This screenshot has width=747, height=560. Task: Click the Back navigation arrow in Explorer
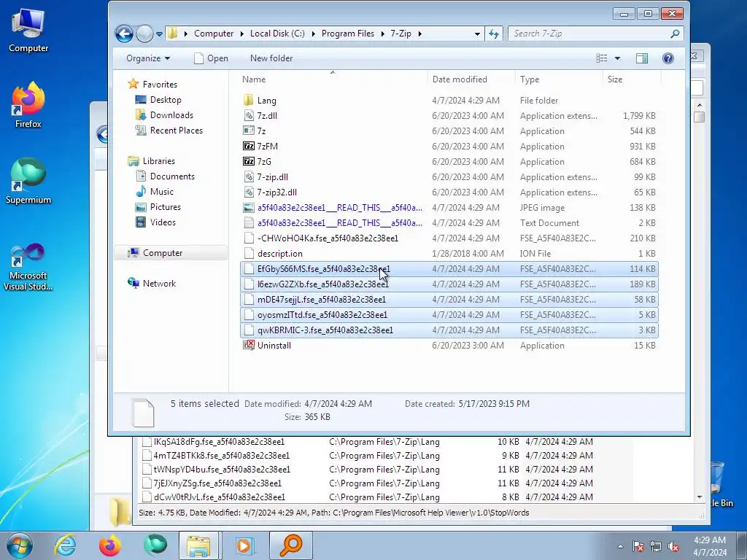pyautogui.click(x=124, y=34)
